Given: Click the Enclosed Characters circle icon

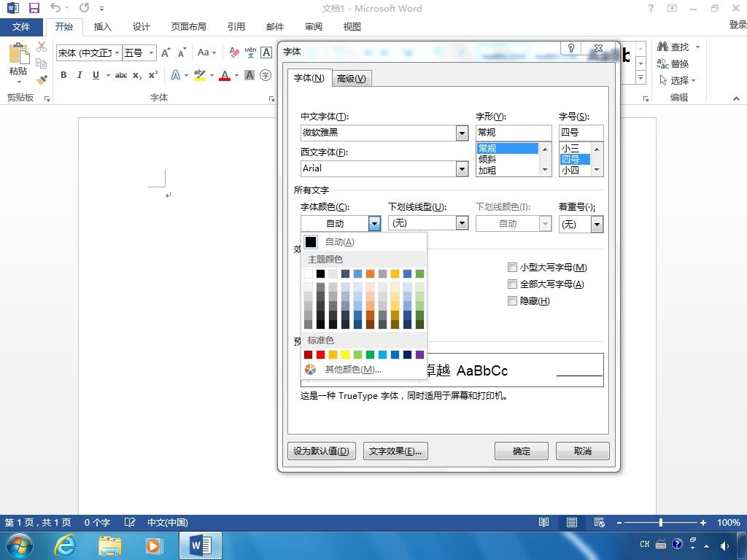Looking at the screenshot, I should point(266,75).
